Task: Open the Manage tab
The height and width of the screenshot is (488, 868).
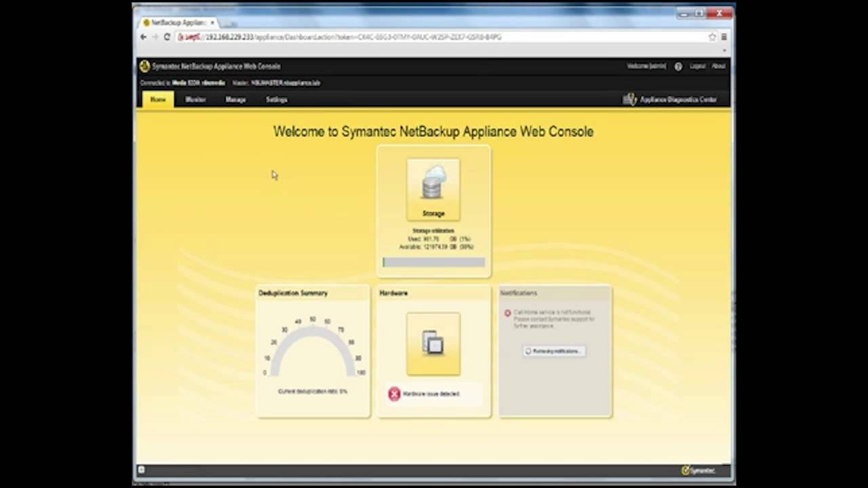Action: pyautogui.click(x=235, y=100)
